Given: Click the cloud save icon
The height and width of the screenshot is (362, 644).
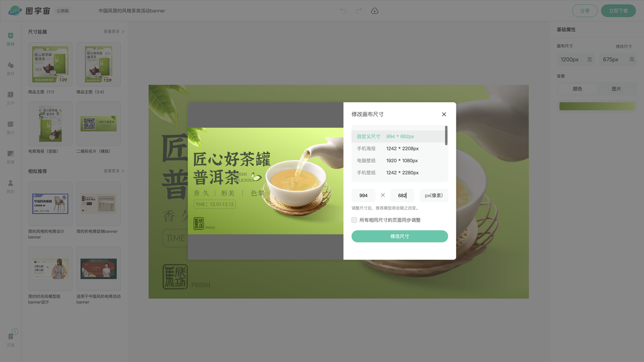Looking at the screenshot, I should click(374, 11).
